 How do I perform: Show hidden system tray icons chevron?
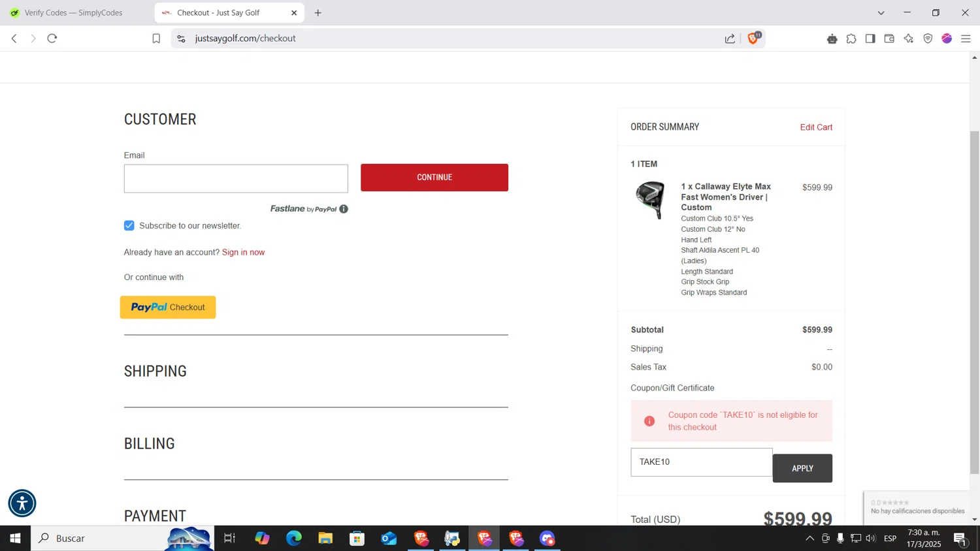pyautogui.click(x=809, y=539)
